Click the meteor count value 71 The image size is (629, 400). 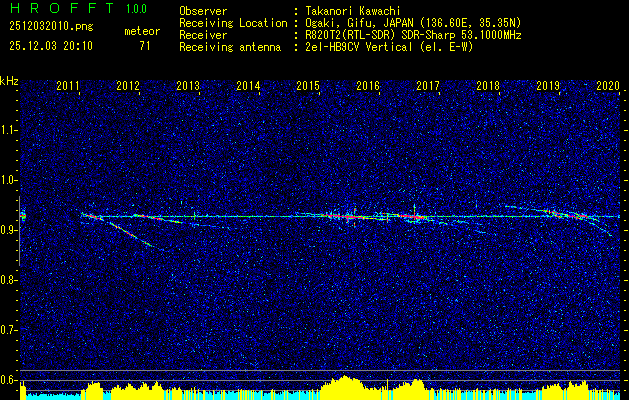point(145,46)
